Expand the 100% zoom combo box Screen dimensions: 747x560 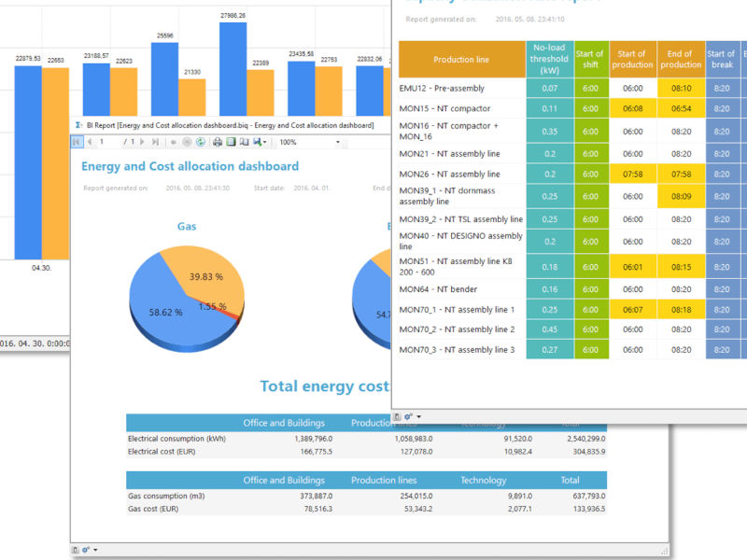(x=337, y=143)
